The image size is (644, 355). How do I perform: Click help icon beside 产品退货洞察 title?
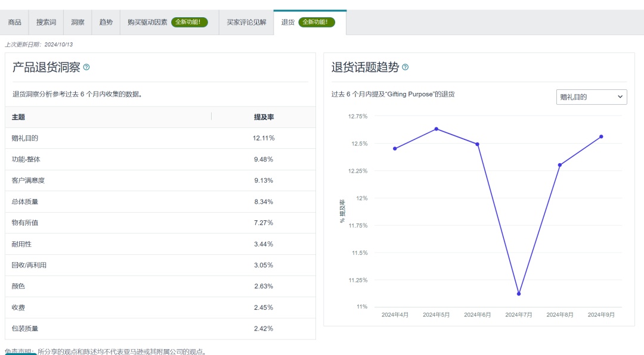pos(86,67)
